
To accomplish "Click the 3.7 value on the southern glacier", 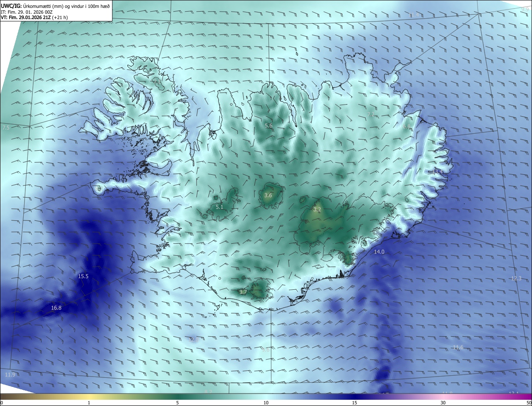I will tap(243, 292).
